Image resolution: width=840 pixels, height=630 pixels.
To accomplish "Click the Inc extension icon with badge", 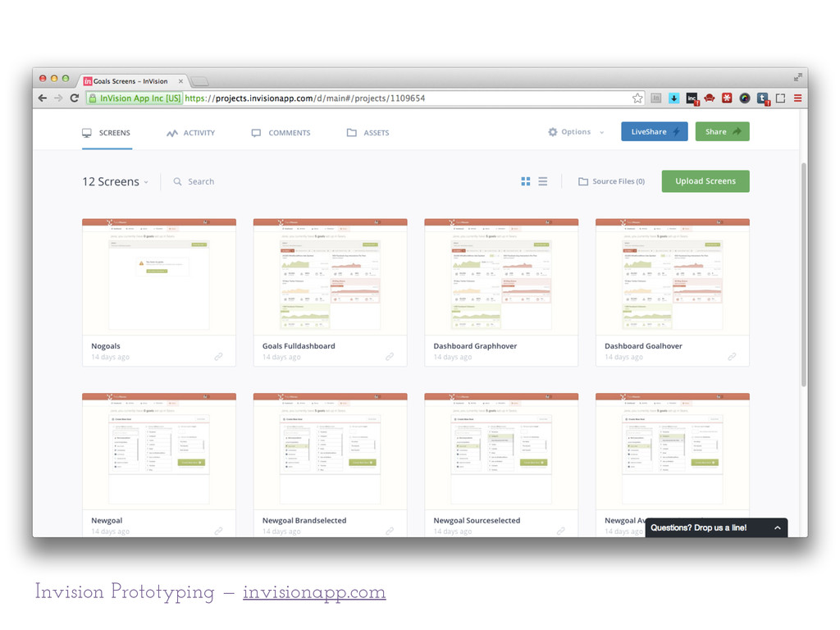I will (x=692, y=98).
